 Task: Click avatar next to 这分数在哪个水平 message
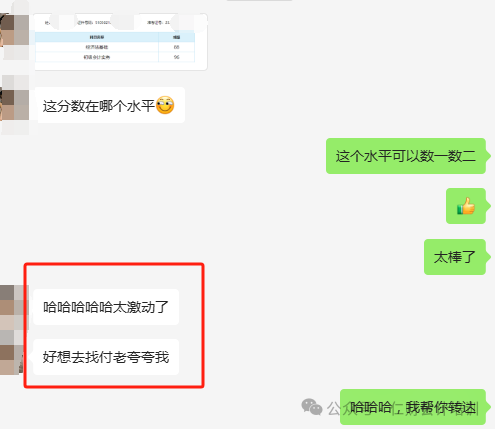(x=14, y=105)
